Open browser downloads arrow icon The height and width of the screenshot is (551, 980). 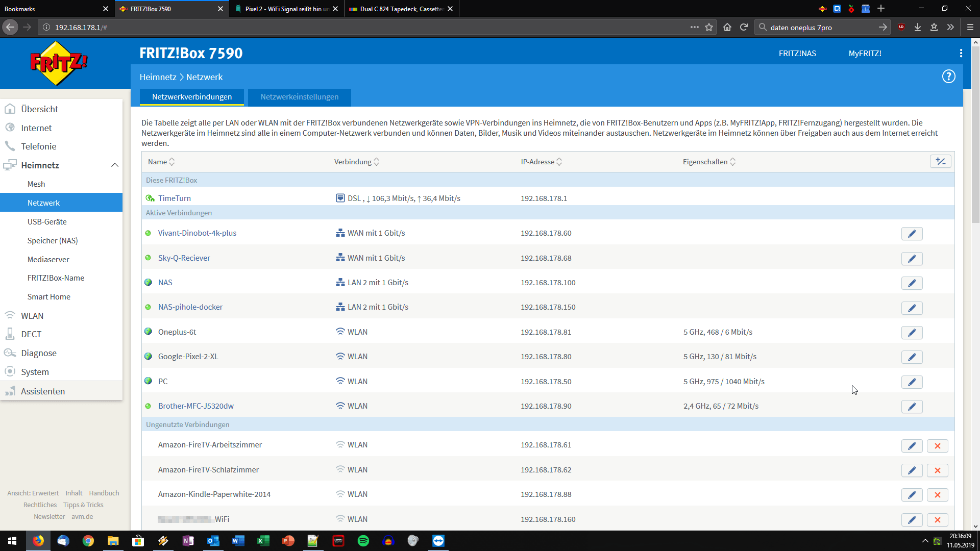pyautogui.click(x=918, y=28)
